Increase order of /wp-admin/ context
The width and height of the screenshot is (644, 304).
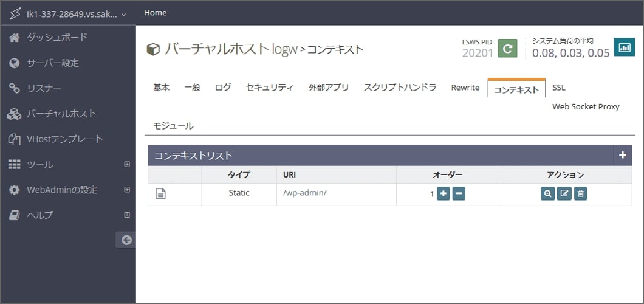[x=444, y=194]
